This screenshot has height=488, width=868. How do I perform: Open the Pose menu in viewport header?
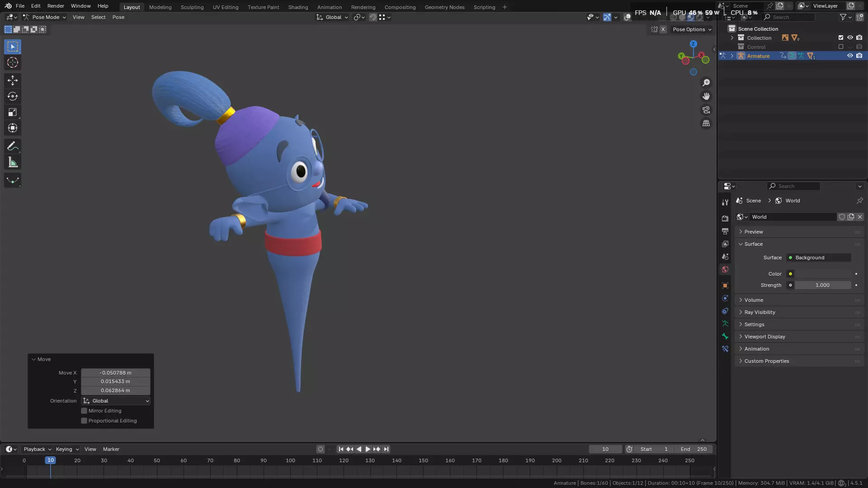click(118, 17)
